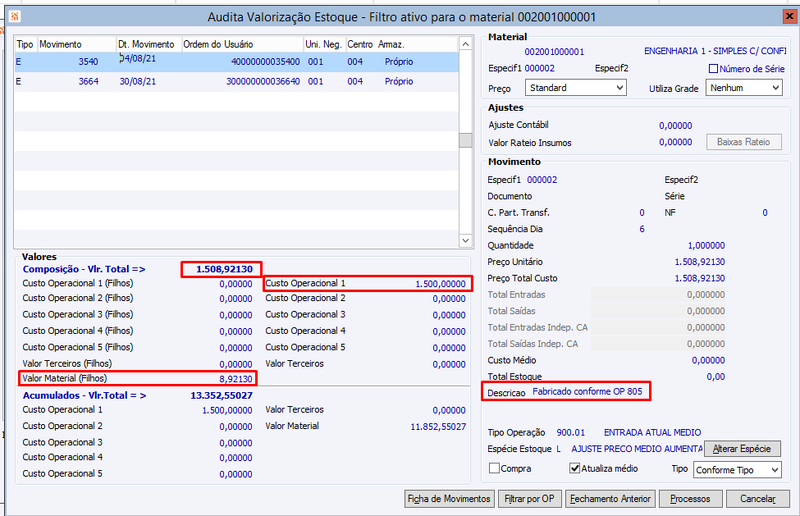
Task: Open the Tipo Conforme Tipo dropdown
Action: coord(737,470)
